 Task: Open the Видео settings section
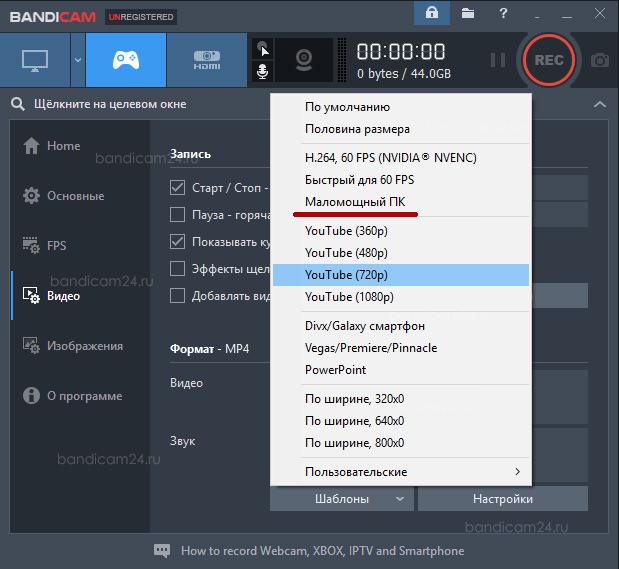coord(51,296)
